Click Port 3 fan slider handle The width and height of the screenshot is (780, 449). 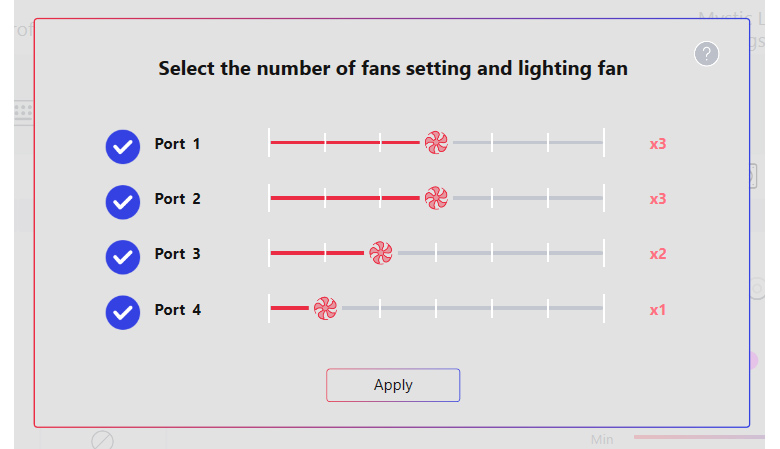pyautogui.click(x=381, y=254)
